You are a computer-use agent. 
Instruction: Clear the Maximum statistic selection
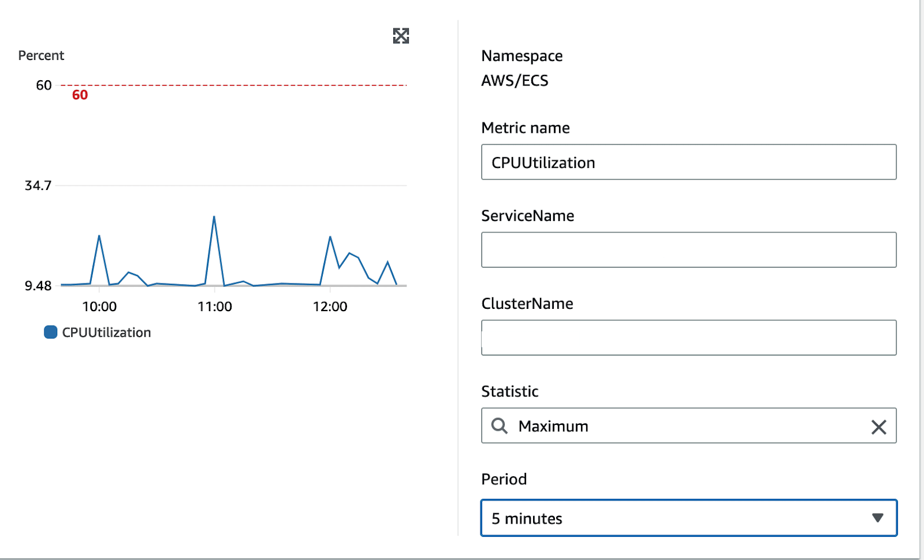point(878,427)
